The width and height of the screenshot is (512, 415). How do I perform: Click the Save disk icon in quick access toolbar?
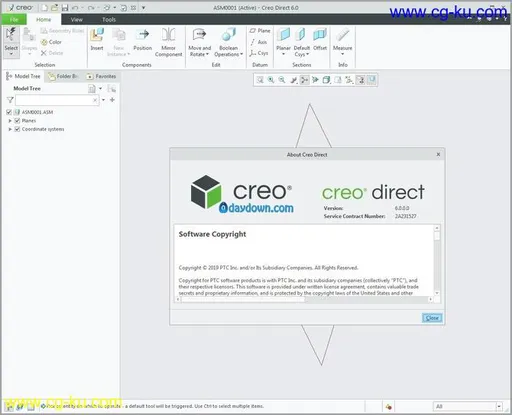pos(65,7)
